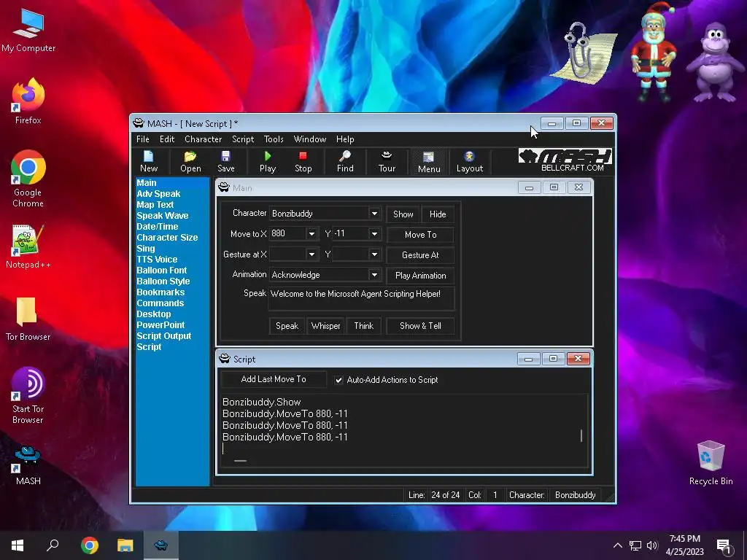Open the Edit menu
The image size is (747, 560).
coord(167,139)
